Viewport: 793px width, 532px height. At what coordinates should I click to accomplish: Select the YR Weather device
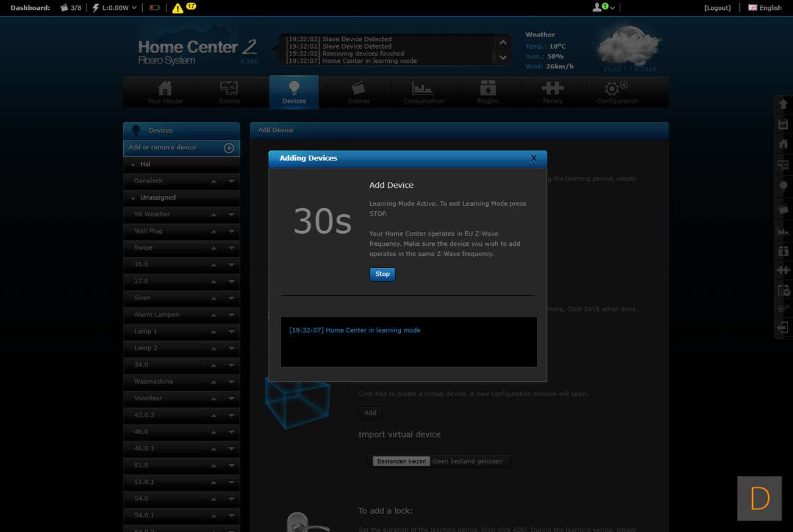pyautogui.click(x=152, y=215)
